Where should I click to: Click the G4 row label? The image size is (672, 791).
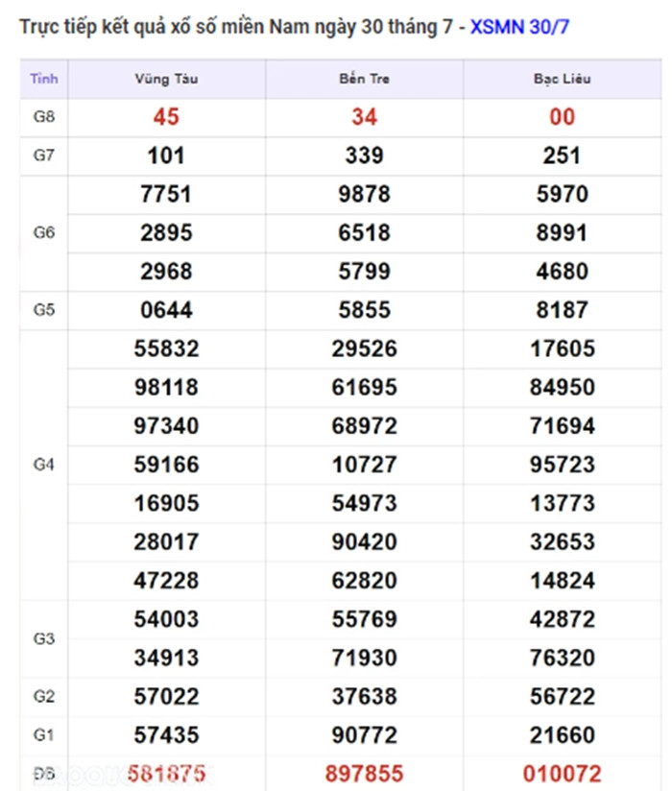pos(43,465)
